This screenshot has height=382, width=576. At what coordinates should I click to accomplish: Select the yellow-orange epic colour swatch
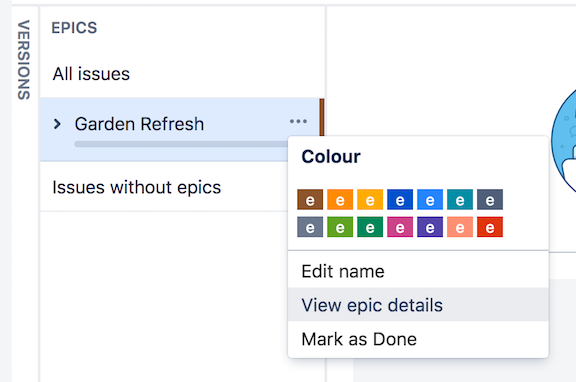(370, 199)
